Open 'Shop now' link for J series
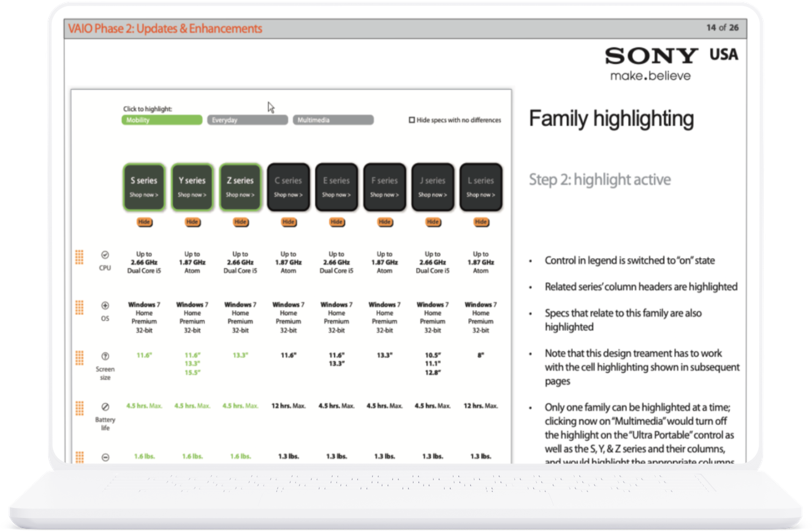The height and width of the screenshot is (531, 812). (x=433, y=195)
